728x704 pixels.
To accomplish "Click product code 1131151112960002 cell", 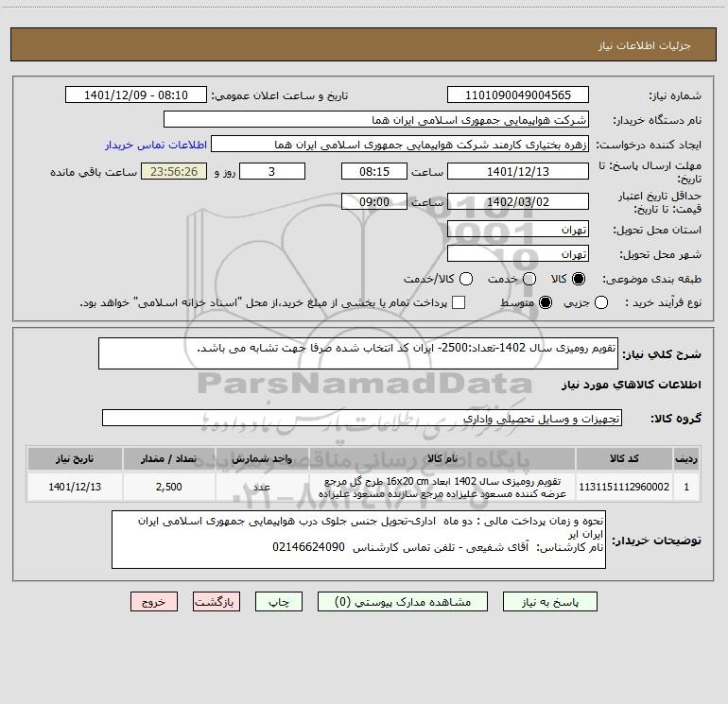I will (x=624, y=487).
